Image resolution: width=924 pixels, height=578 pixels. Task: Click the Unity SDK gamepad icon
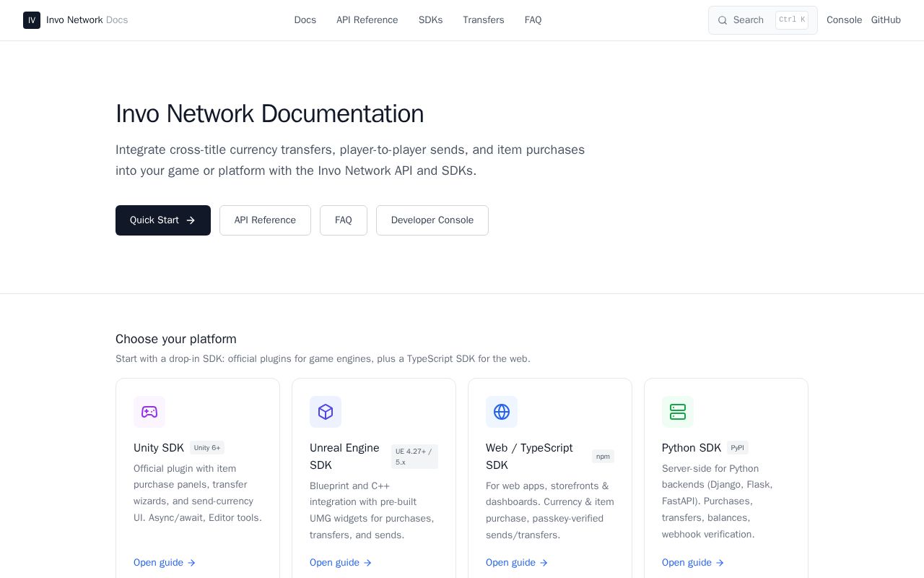149,412
